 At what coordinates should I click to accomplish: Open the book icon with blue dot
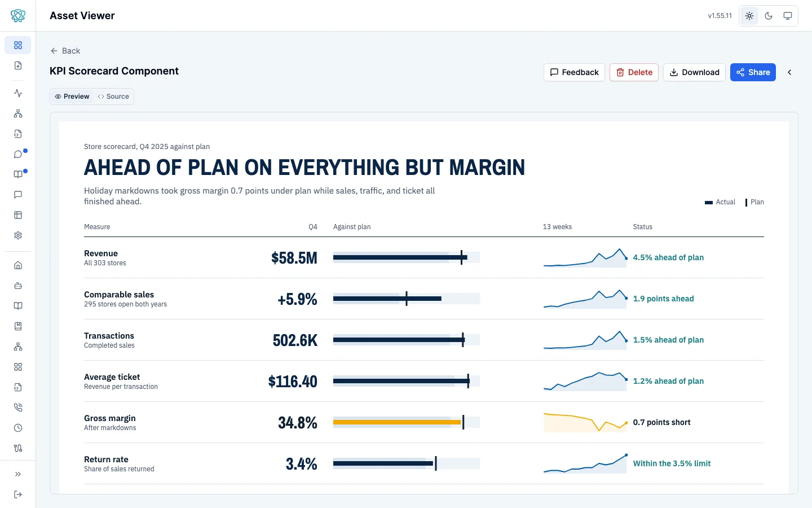18,174
